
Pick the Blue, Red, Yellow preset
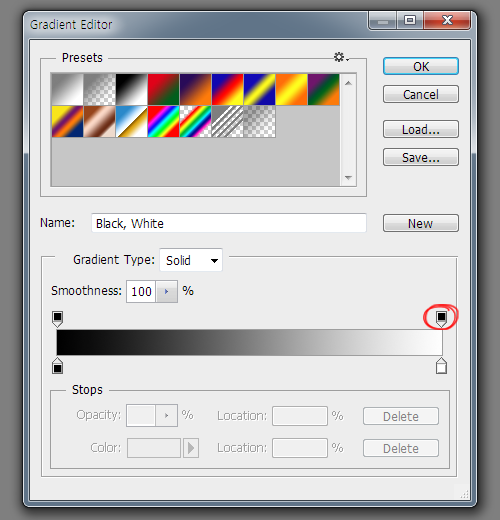coord(227,89)
